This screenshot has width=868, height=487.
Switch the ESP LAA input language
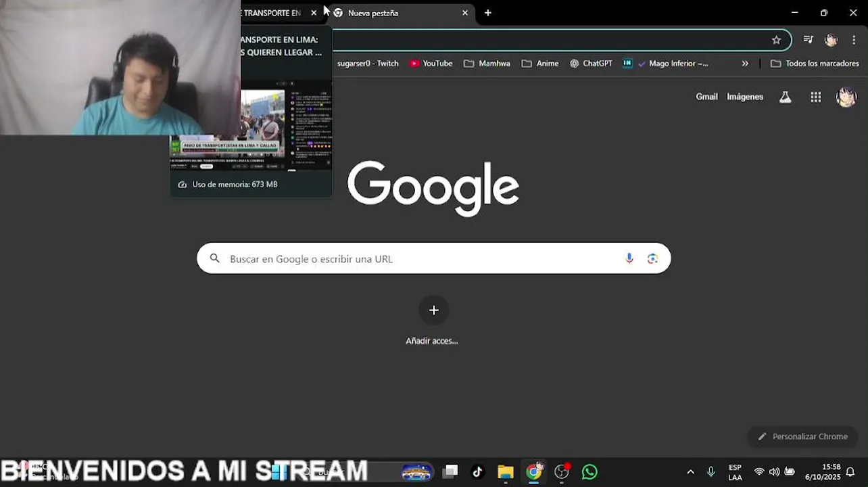tap(735, 472)
